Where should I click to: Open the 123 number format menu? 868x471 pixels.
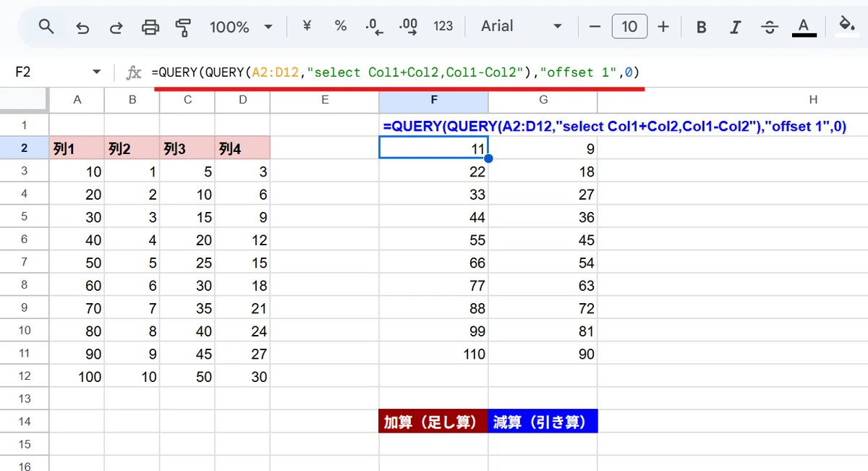tap(443, 26)
